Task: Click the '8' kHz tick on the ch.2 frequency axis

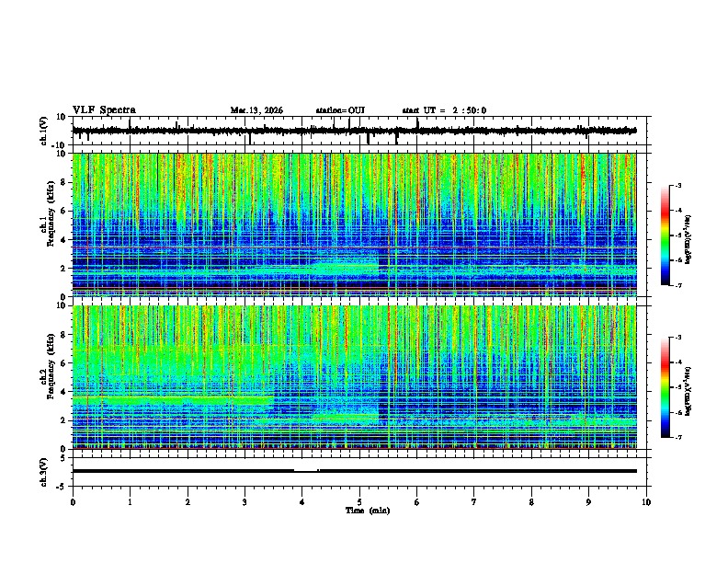Action: (63, 335)
